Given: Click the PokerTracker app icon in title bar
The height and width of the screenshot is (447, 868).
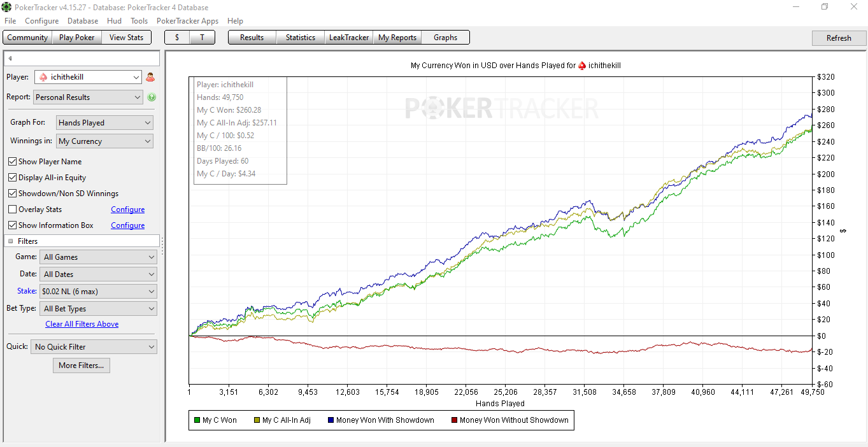Looking at the screenshot, I should (x=6, y=7).
